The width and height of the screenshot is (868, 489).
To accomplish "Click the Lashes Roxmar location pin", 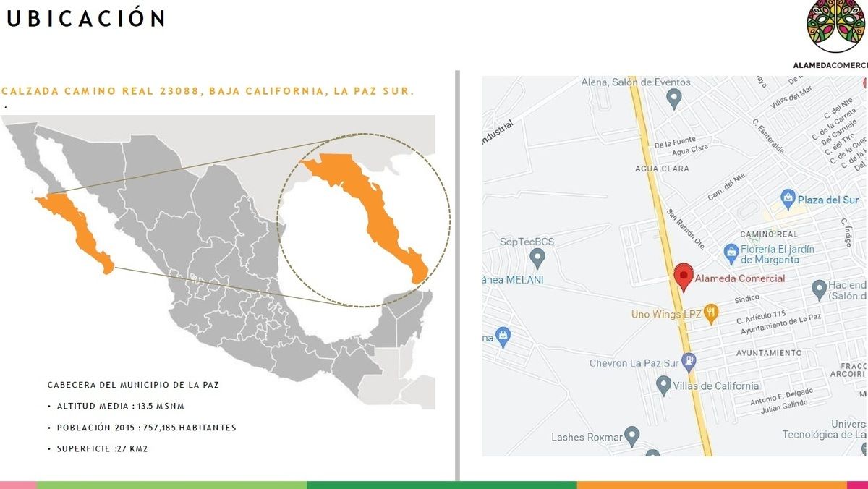I will 632,435.
